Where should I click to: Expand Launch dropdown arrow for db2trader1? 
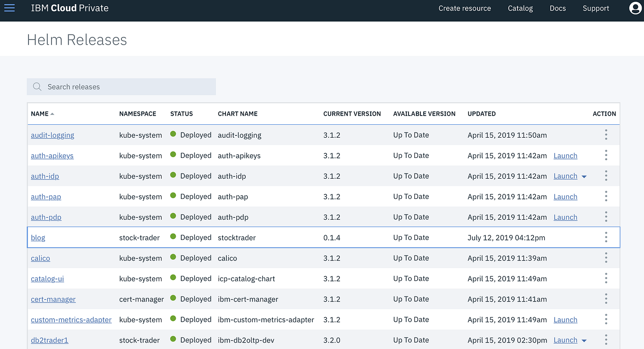(x=584, y=341)
